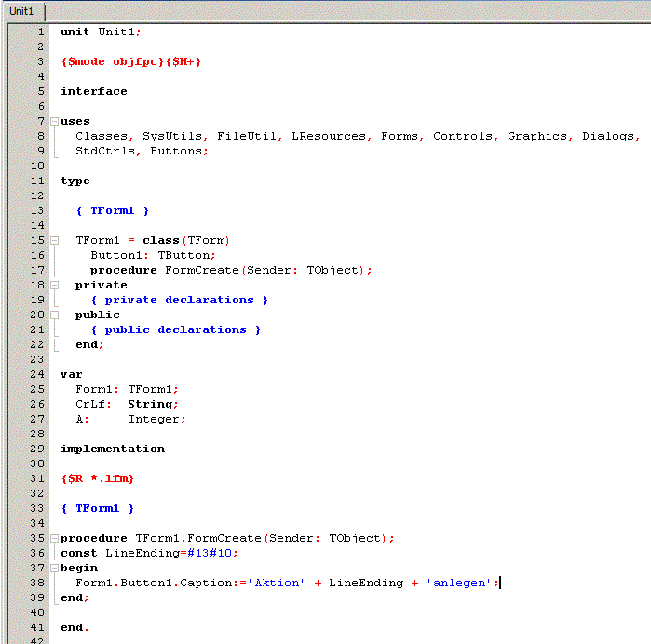Click 'Dialogs' in the uses clause
651x644 pixels.
[608, 136]
